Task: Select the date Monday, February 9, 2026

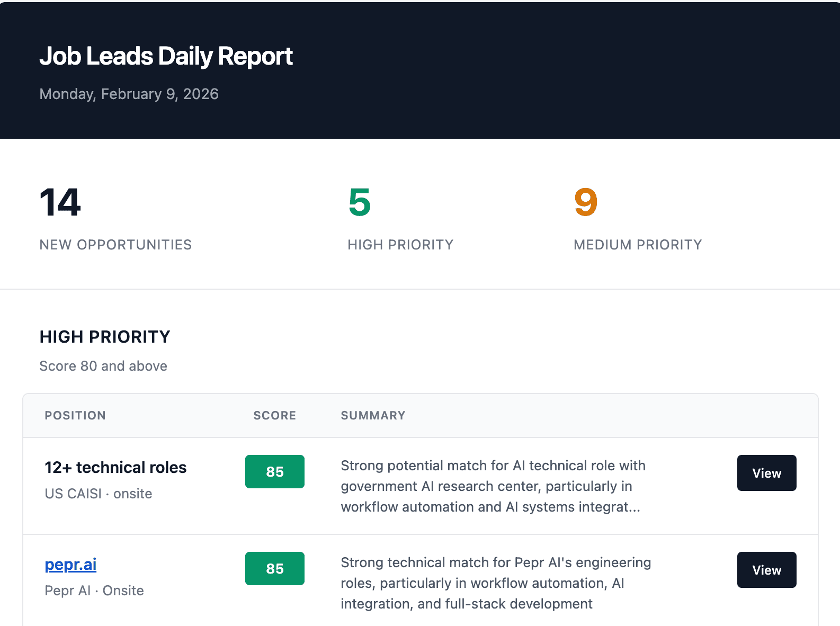Action: (129, 94)
